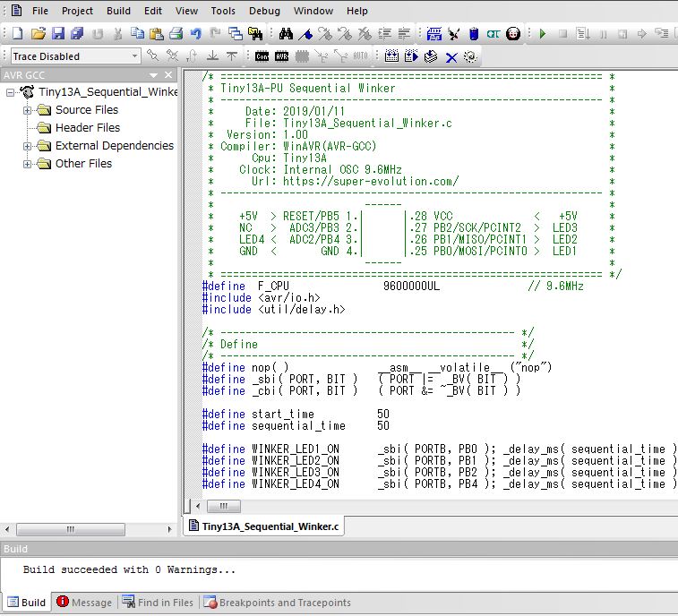Save the file with the floppy disk icon

[57, 34]
